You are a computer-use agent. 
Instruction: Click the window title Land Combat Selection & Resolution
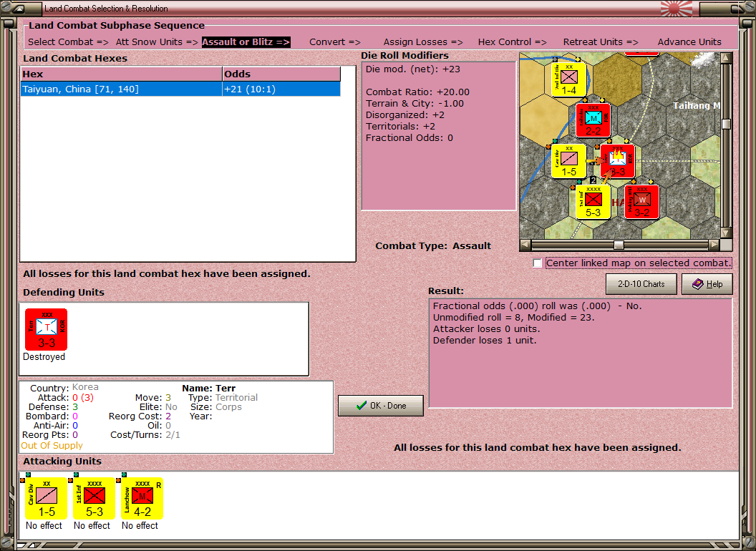[x=106, y=9]
